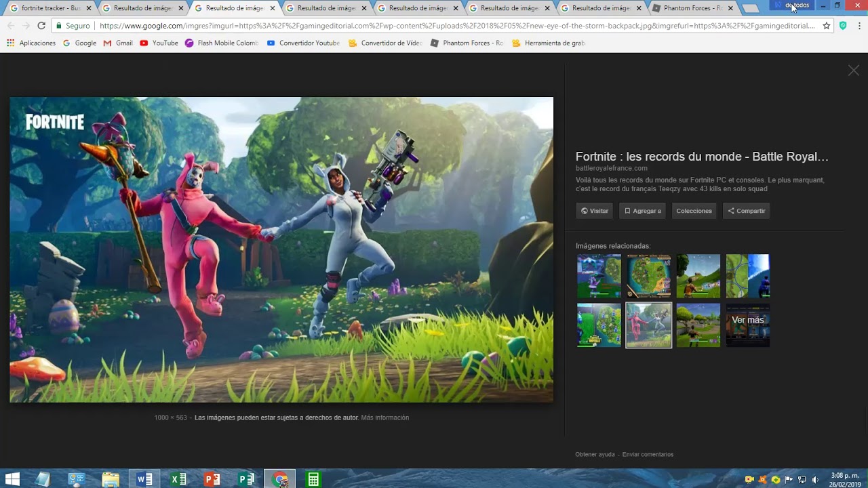
Task: Click the Seguro padlock site info
Action: [x=73, y=26]
